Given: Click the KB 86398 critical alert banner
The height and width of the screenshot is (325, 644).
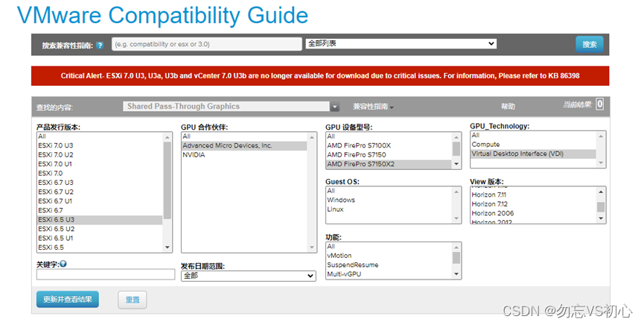Looking at the screenshot, I should click(320, 76).
